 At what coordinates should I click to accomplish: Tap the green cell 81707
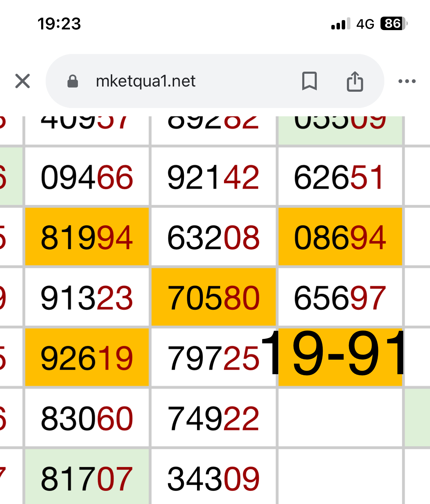[x=87, y=478]
